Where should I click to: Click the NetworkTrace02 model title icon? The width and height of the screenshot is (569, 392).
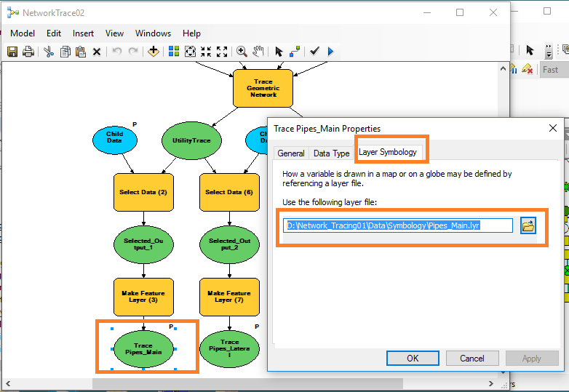coord(13,13)
